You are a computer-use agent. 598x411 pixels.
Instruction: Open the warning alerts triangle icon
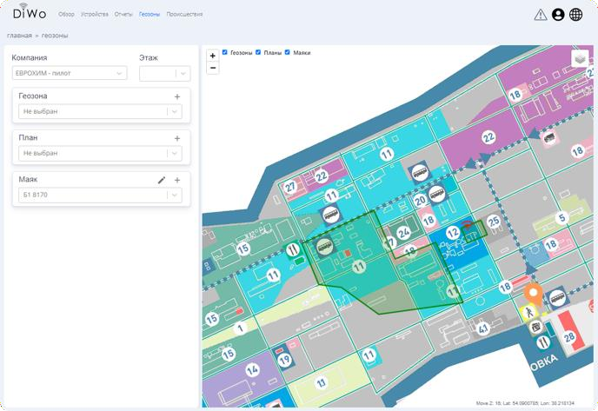pyautogui.click(x=540, y=14)
